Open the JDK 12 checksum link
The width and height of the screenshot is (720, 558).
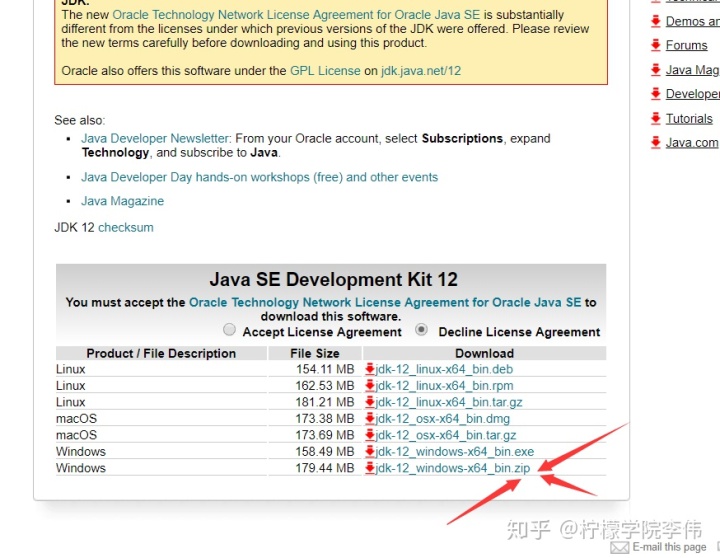(x=126, y=227)
